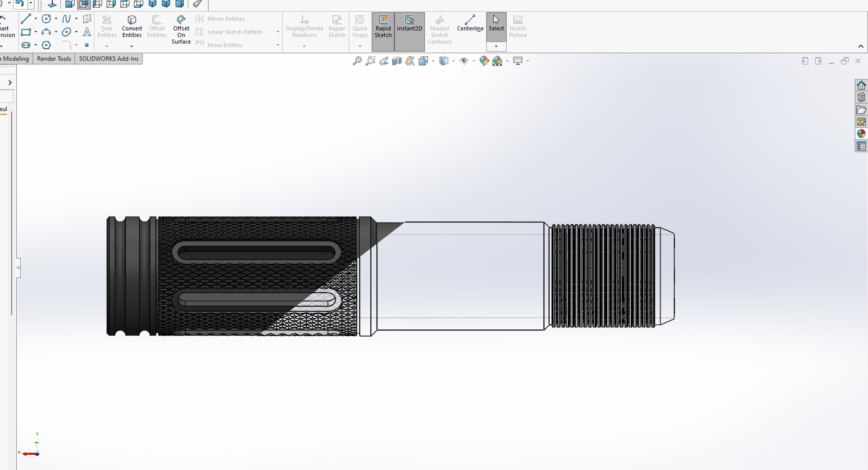Screen dimensions: 868x470
Task: Select the Polygon sketch tool
Action: pos(46,45)
